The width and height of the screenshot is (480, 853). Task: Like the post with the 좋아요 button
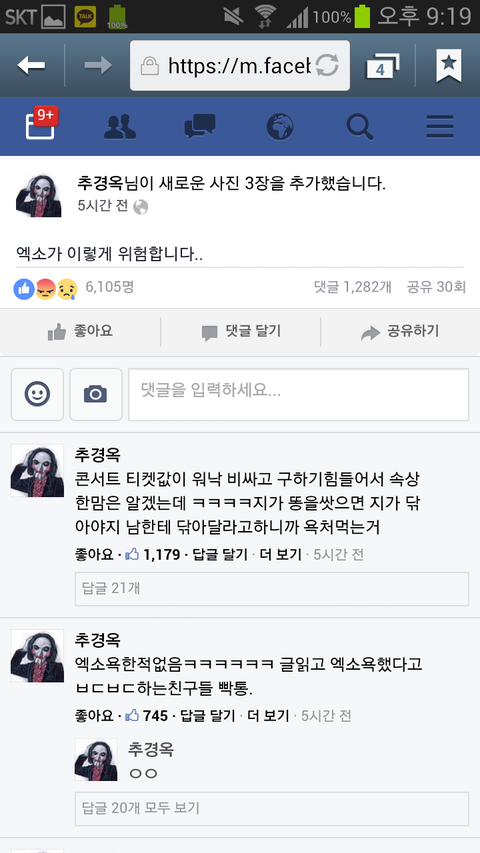pyautogui.click(x=80, y=331)
